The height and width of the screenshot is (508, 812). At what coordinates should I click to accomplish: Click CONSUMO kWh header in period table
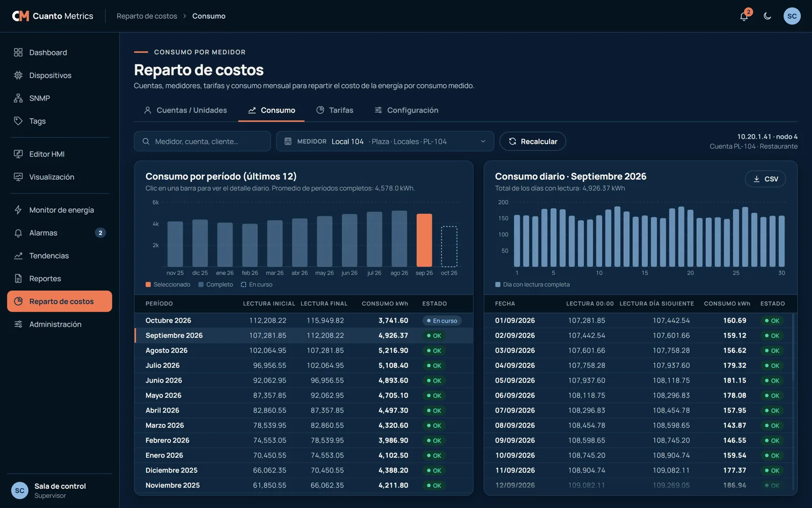pyautogui.click(x=385, y=304)
